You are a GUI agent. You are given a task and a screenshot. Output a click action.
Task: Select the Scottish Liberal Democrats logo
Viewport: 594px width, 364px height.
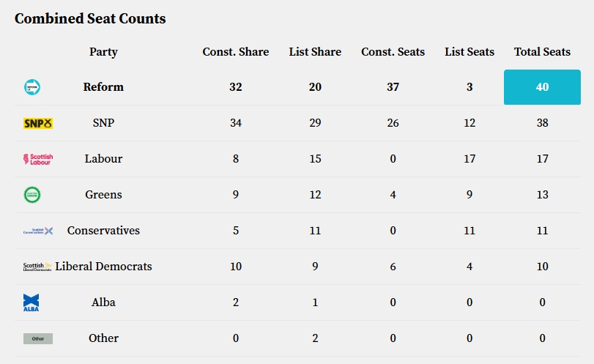(38, 267)
